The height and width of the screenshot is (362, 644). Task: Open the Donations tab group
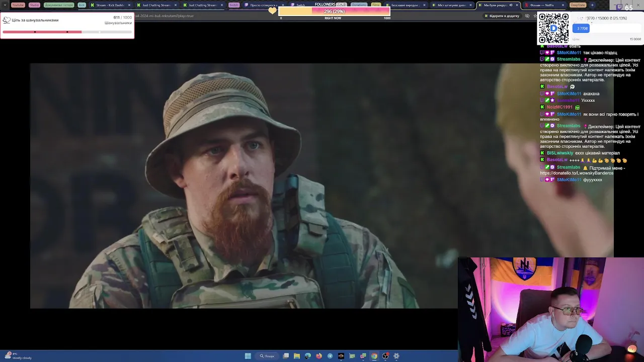pyautogui.click(x=359, y=5)
